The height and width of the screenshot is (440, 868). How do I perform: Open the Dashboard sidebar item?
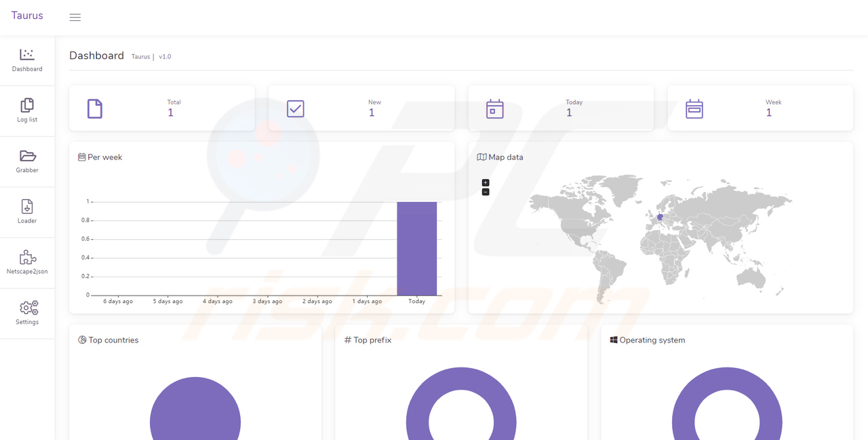[x=27, y=60]
